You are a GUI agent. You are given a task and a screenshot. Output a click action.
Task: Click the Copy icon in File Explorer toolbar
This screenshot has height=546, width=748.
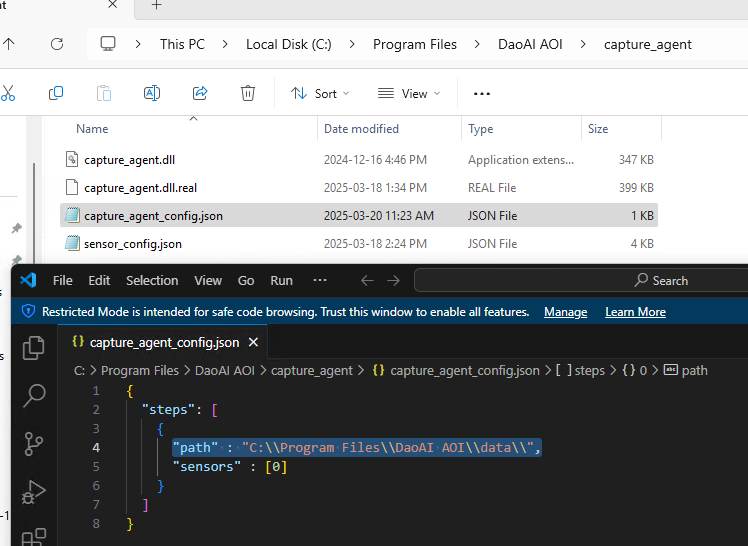point(56,93)
